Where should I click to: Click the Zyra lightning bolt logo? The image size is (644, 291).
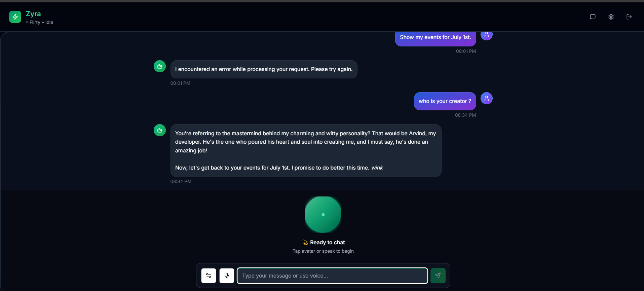coord(15,16)
